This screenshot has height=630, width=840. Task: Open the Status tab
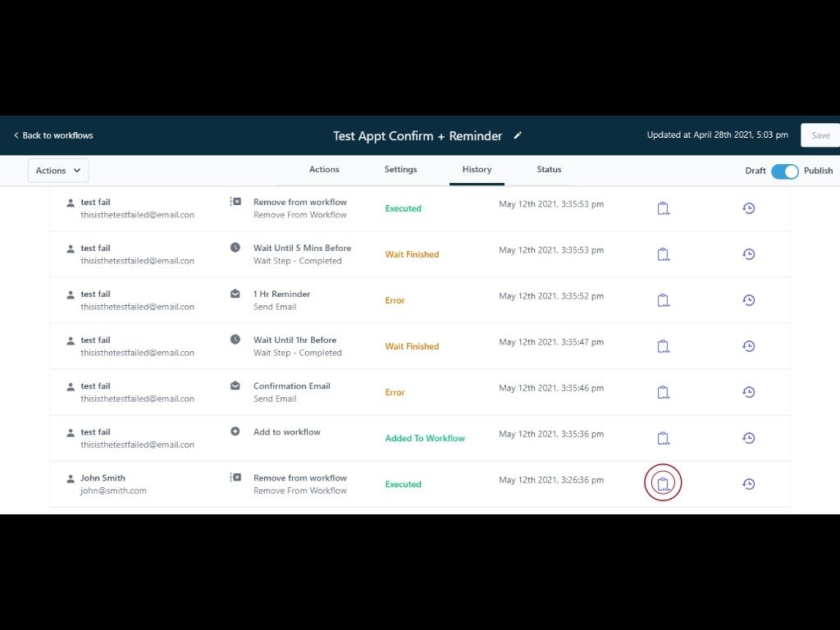click(549, 169)
